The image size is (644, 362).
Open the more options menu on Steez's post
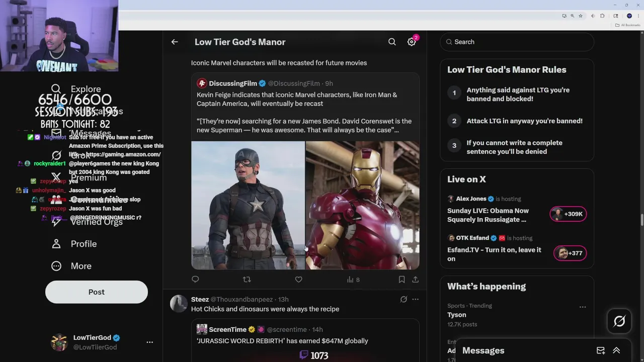tap(415, 300)
